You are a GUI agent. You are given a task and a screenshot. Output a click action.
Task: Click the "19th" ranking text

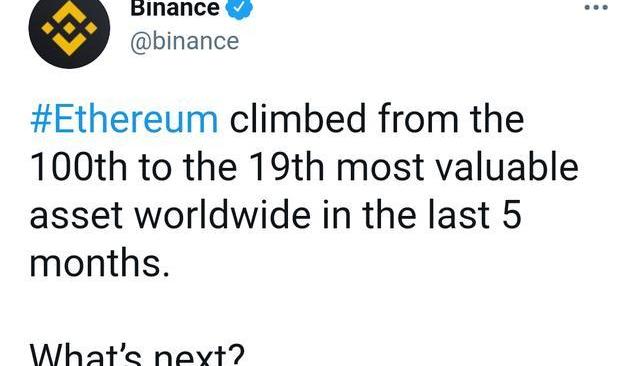coord(286,167)
